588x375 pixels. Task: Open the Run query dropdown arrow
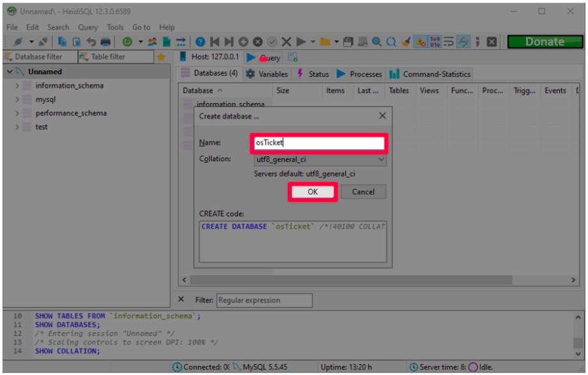(313, 42)
